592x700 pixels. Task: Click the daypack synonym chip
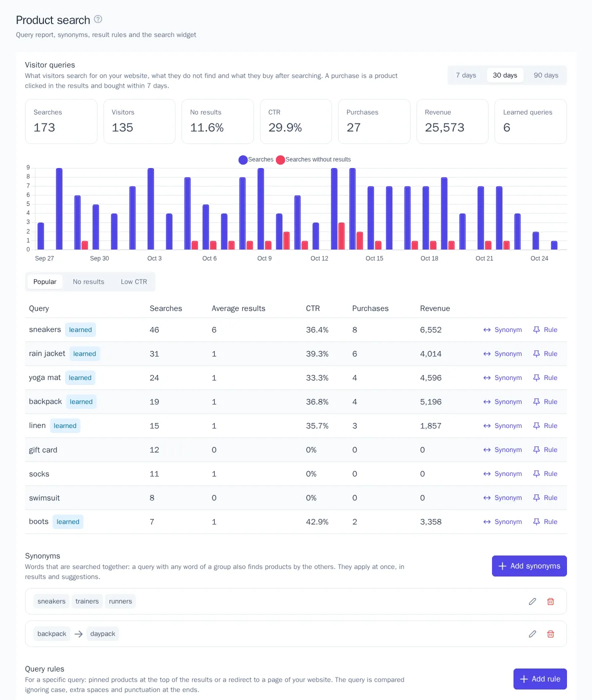coord(102,634)
